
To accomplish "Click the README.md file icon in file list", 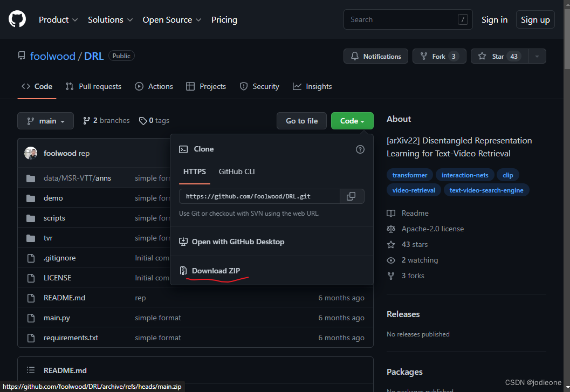I will point(31,298).
